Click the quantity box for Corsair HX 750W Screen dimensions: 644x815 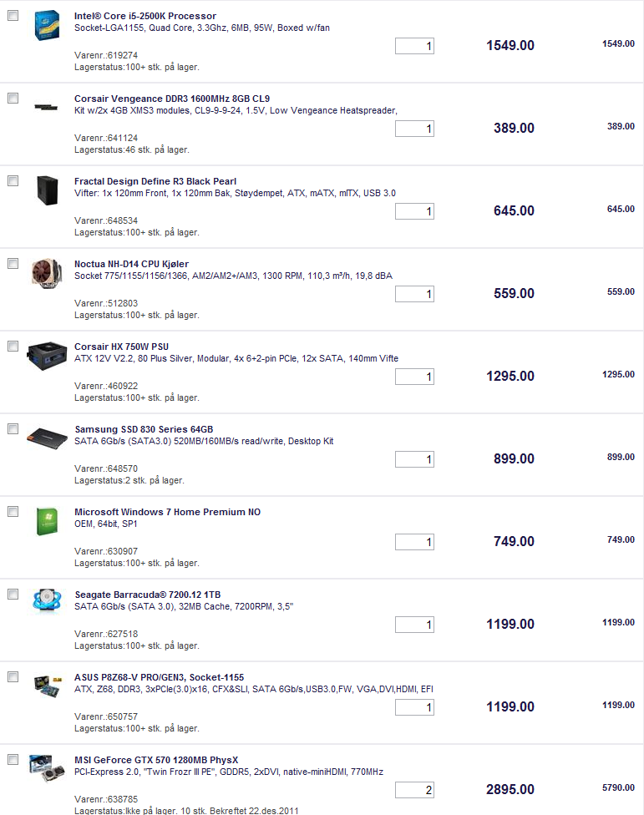(x=414, y=377)
